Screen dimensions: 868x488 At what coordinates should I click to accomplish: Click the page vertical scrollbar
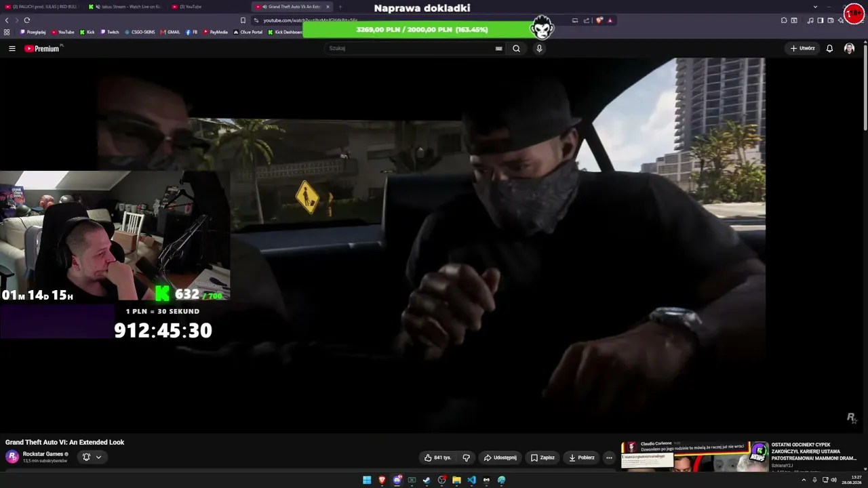pos(865,88)
